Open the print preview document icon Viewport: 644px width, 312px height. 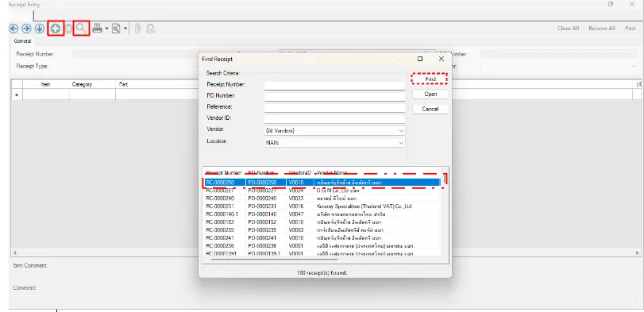tap(116, 29)
